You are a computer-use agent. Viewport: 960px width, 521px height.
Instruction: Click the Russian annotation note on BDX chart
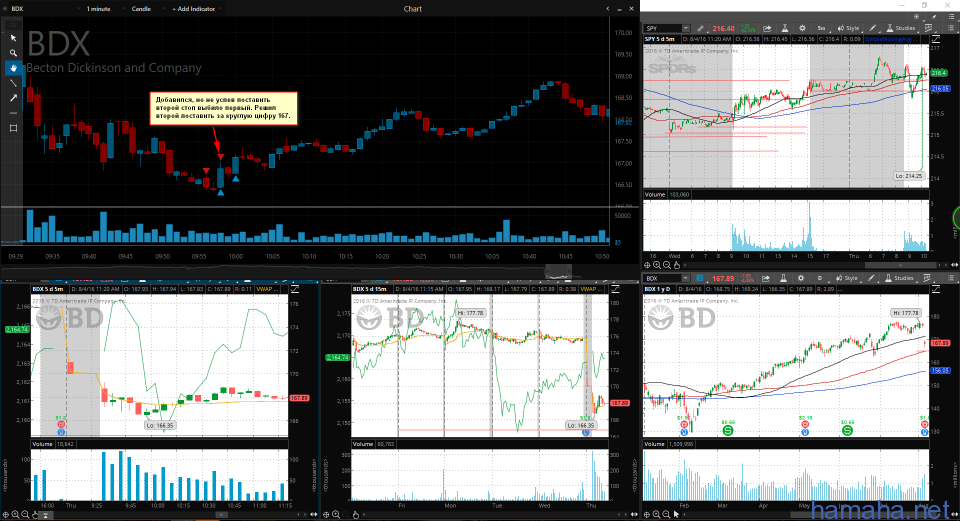[223, 108]
